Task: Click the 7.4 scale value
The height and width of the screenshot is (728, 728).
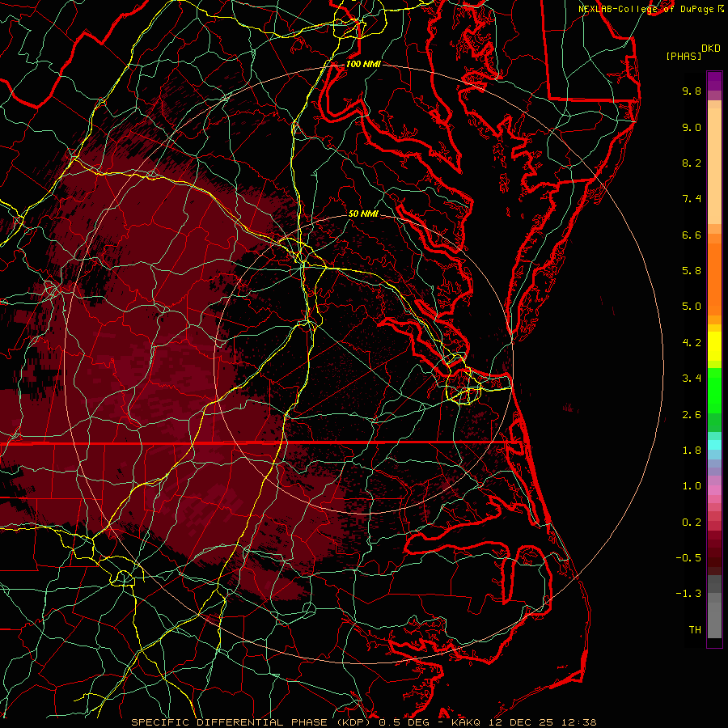Action: click(692, 199)
